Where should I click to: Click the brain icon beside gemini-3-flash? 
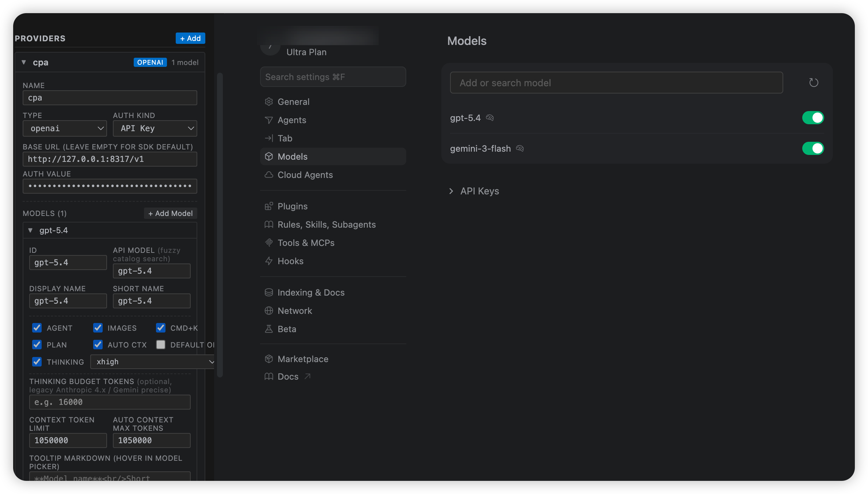pyautogui.click(x=520, y=148)
